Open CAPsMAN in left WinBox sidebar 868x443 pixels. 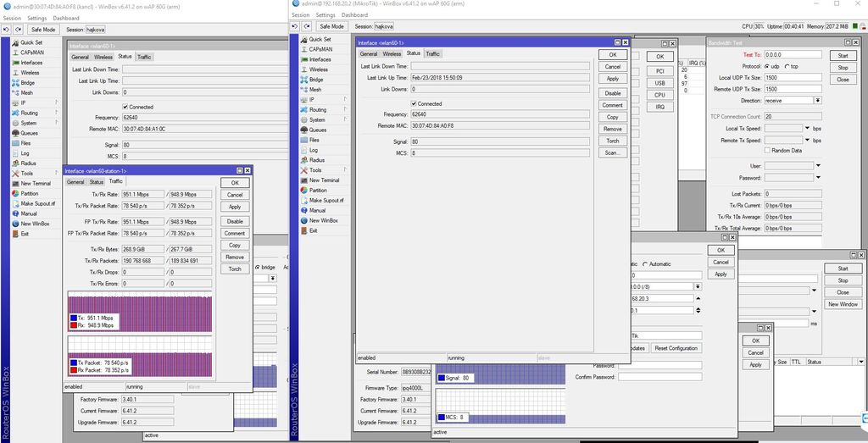33,53
